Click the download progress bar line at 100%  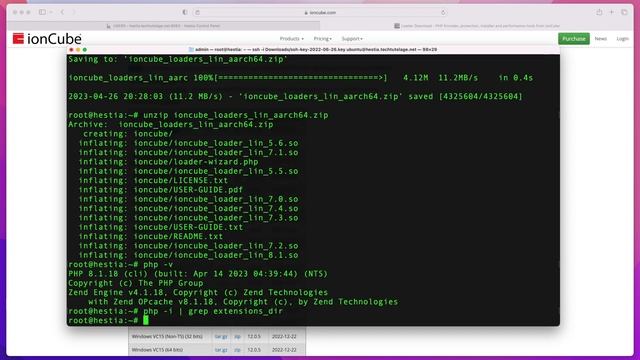click(301, 78)
